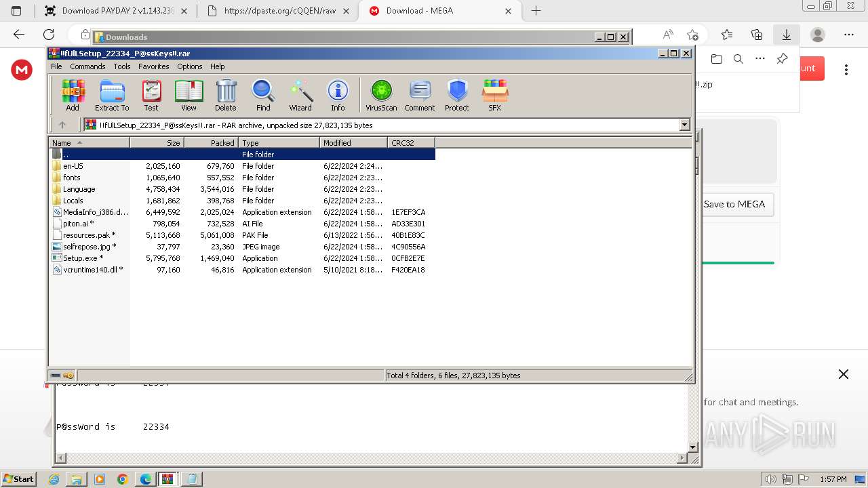This screenshot has height=488, width=868.
Task: Click the browser back arrow
Action: pyautogui.click(x=19, y=35)
